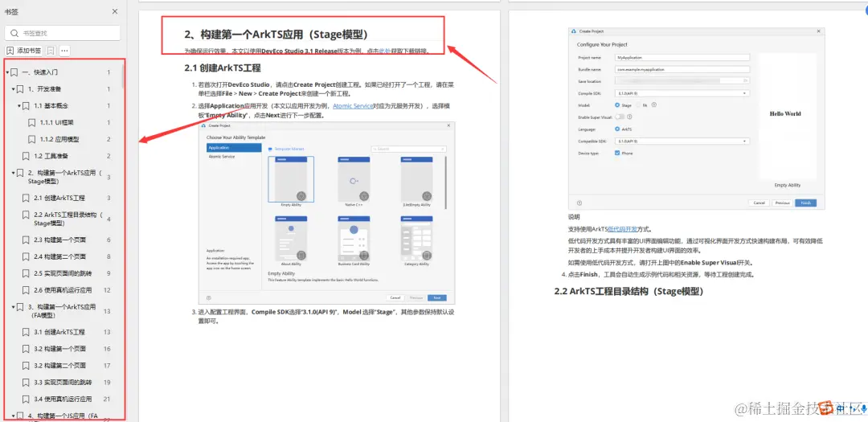Collapse the 1.1 基本概念 bookmark node
868x422 pixels.
(18, 106)
